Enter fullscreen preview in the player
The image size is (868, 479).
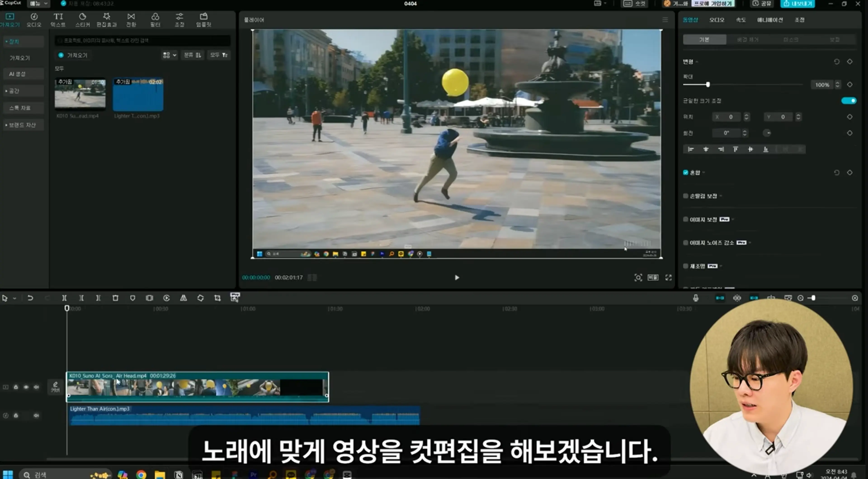(669, 277)
